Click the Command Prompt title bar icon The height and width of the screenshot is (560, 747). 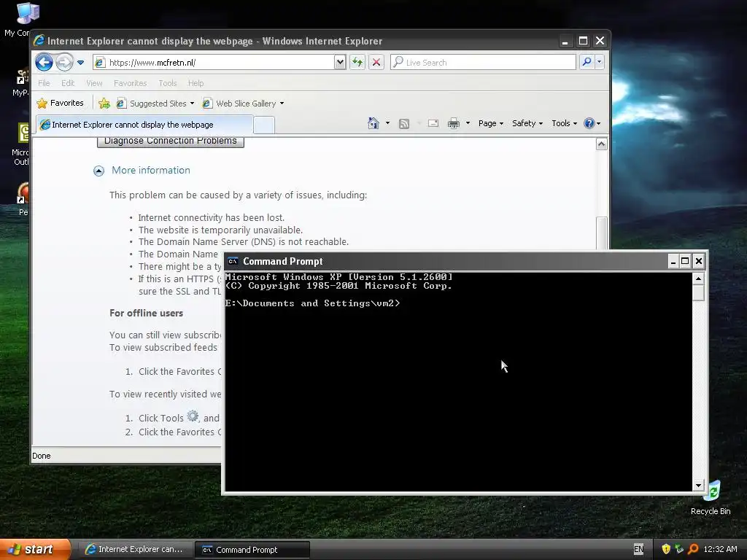point(233,261)
